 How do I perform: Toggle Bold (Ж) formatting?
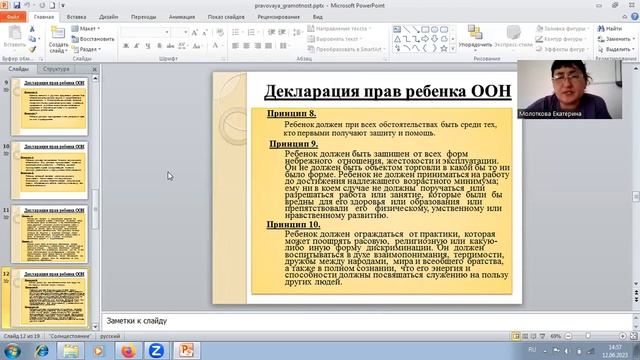click(x=126, y=46)
